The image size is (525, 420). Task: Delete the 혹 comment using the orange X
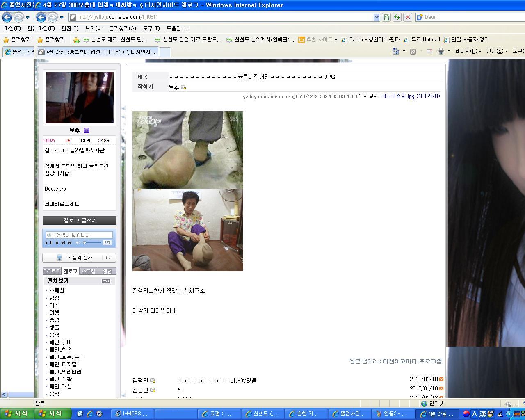pyautogui.click(x=441, y=388)
